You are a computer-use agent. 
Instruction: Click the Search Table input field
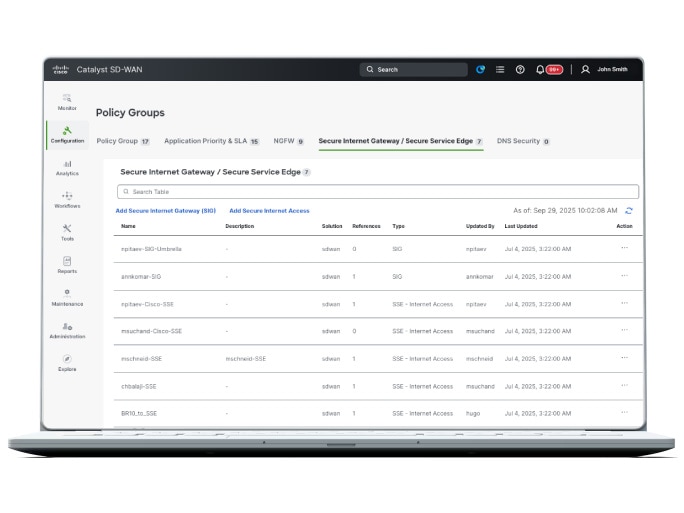point(378,191)
